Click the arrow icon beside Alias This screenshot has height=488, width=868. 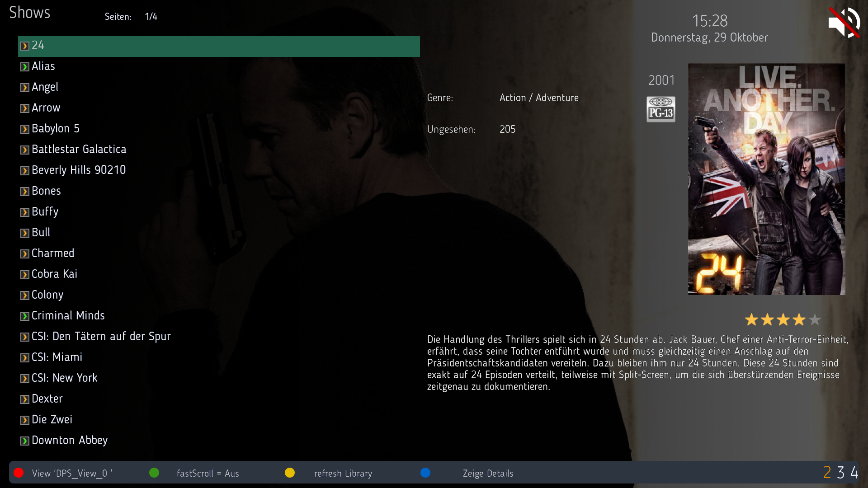25,67
